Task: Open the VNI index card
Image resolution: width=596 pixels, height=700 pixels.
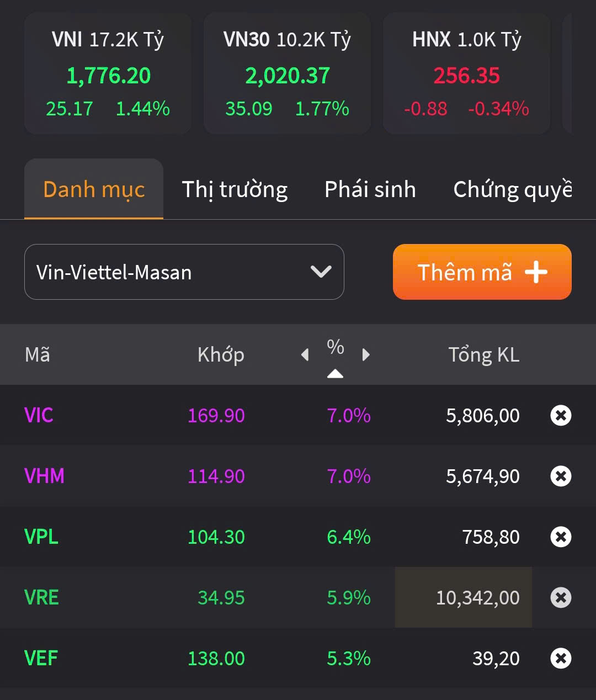Action: (108, 74)
